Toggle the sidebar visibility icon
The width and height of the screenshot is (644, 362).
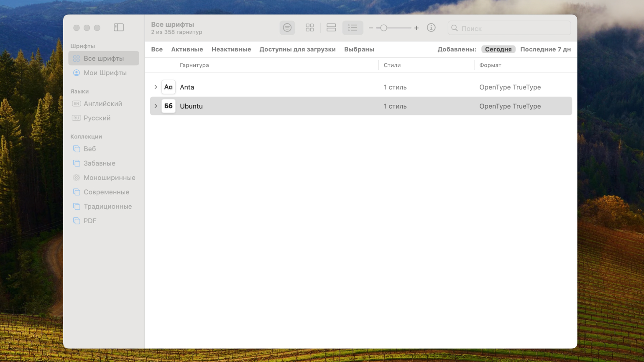click(x=119, y=28)
